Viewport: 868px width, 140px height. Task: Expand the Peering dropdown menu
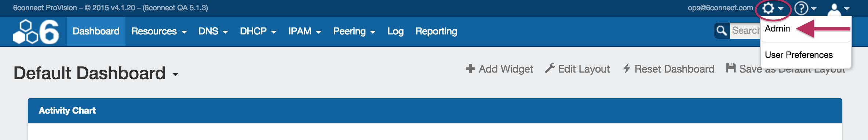(x=354, y=32)
